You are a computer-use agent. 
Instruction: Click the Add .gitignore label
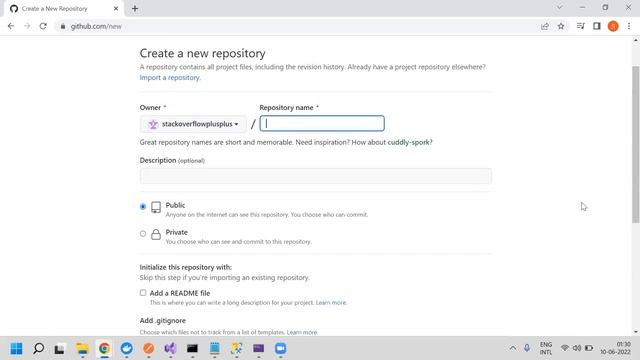pyautogui.click(x=162, y=321)
